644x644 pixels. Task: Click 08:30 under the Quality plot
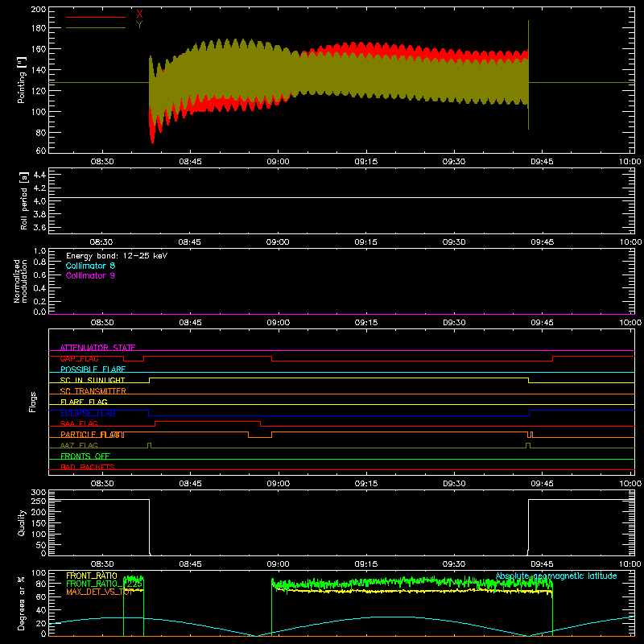point(102,564)
